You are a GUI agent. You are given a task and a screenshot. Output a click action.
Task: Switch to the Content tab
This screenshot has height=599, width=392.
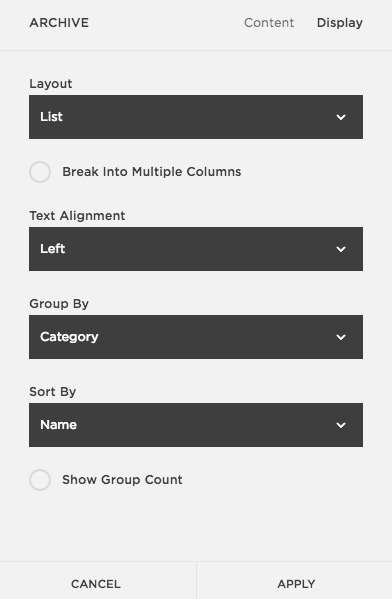coord(269,23)
